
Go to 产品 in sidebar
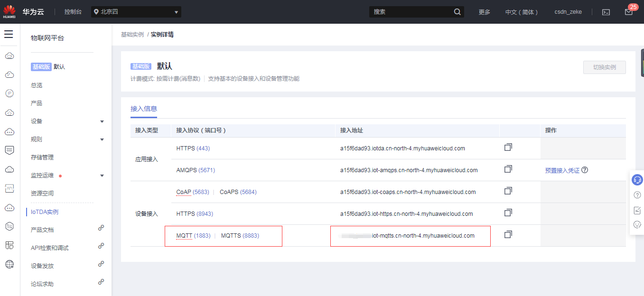(37, 103)
